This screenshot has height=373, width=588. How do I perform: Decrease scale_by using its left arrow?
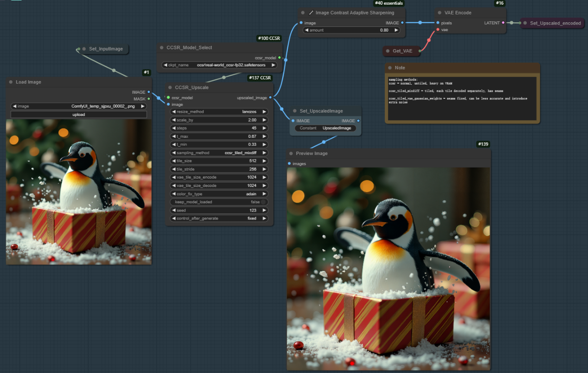[x=174, y=120]
